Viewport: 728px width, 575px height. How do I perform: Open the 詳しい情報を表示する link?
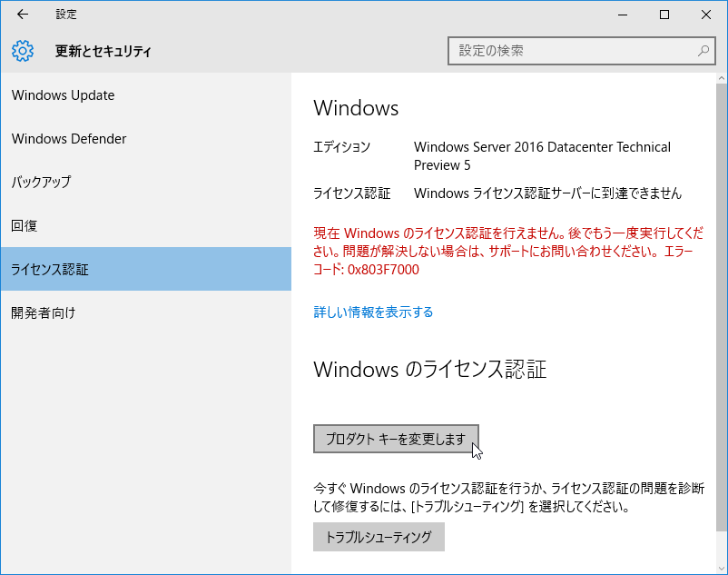373,312
